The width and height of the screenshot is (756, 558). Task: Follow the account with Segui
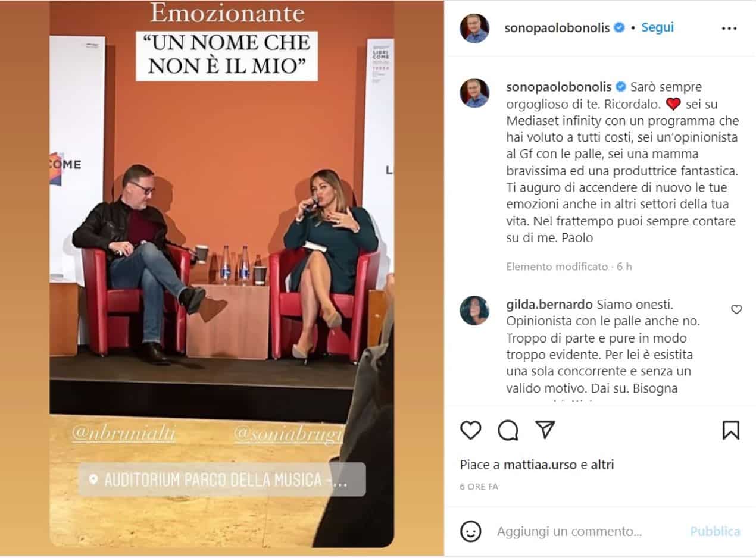point(657,27)
